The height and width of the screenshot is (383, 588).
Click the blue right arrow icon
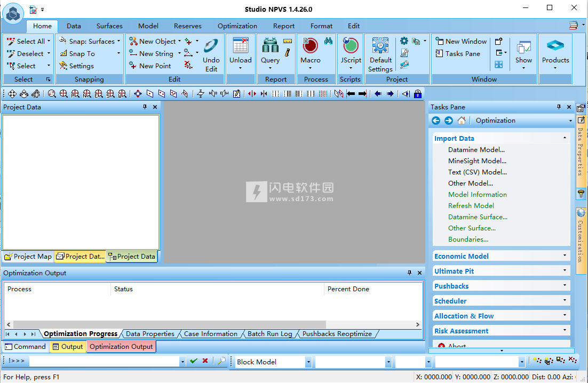click(390, 94)
